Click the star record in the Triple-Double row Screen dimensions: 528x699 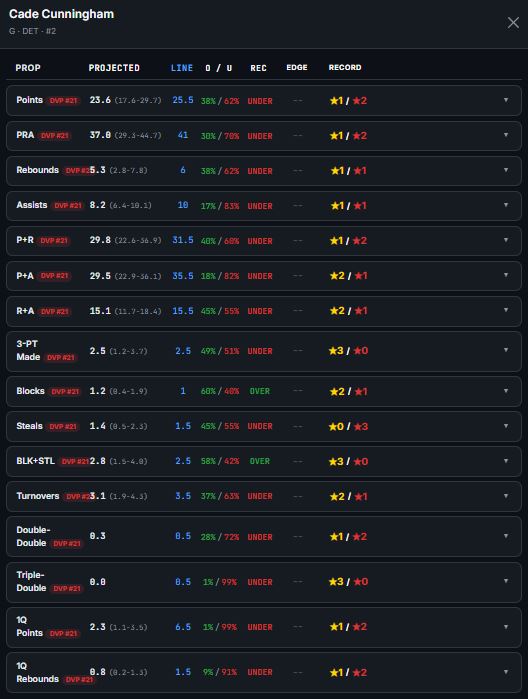[348, 581]
